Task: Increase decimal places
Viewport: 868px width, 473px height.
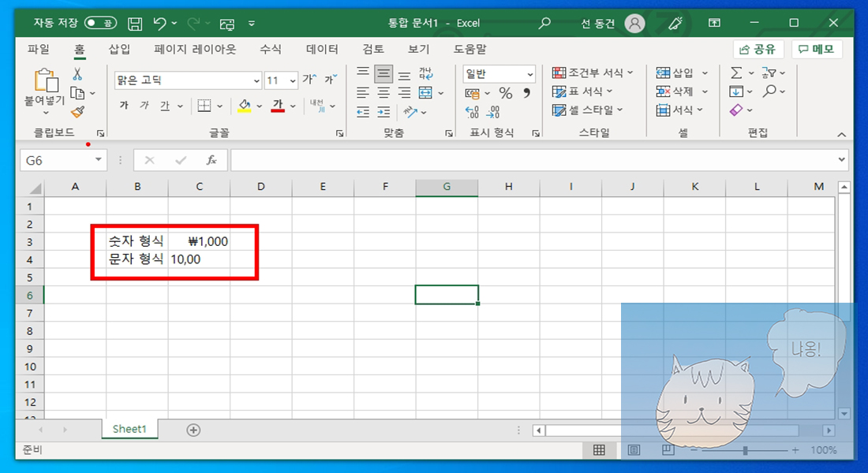Action: click(472, 112)
